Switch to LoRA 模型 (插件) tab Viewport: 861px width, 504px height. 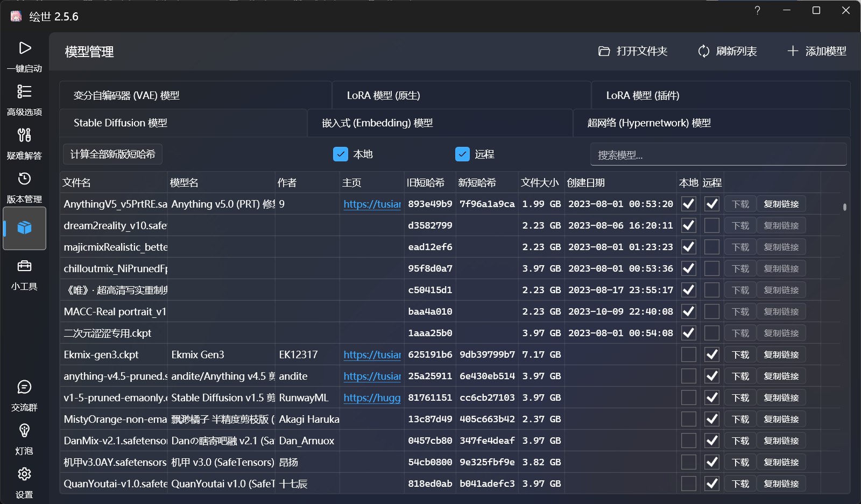pos(721,95)
